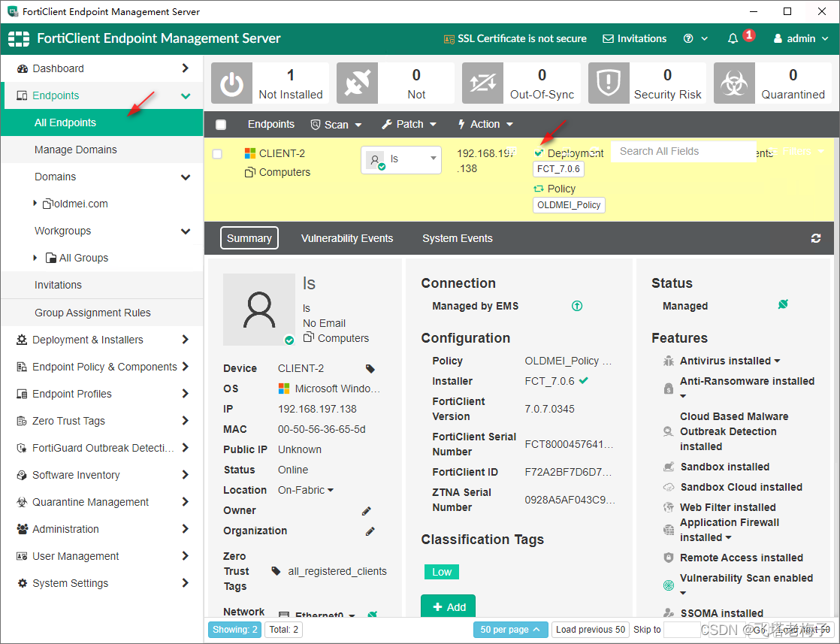Tick the CLIENT-2 row checkbox

[x=217, y=154]
